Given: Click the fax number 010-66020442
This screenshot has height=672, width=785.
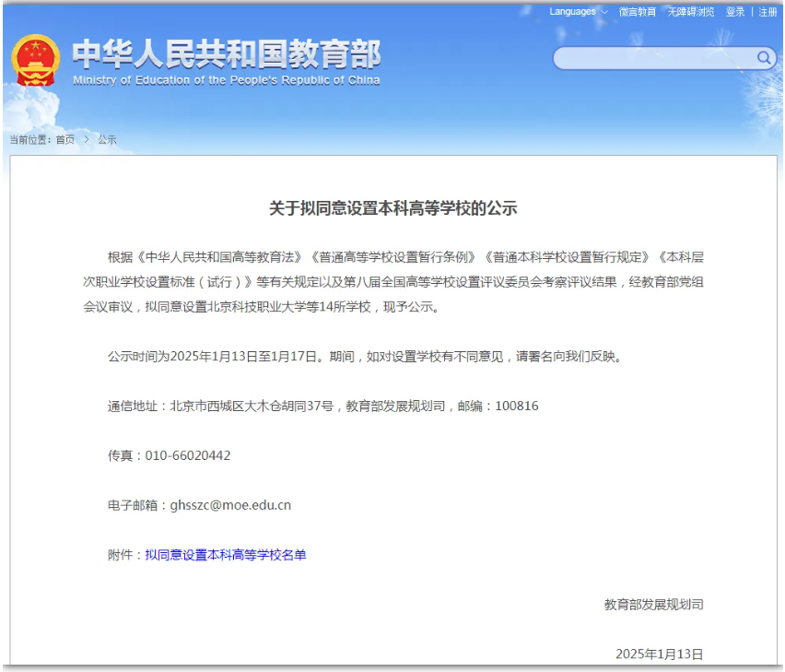Looking at the screenshot, I should tap(188, 455).
